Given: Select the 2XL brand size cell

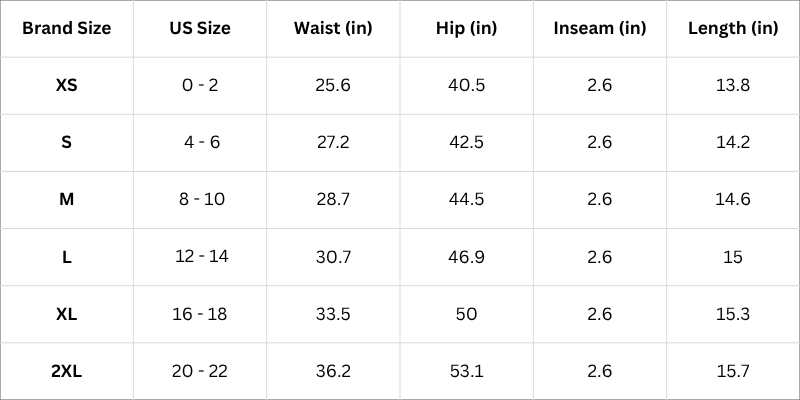Looking at the screenshot, I should tap(66, 371).
